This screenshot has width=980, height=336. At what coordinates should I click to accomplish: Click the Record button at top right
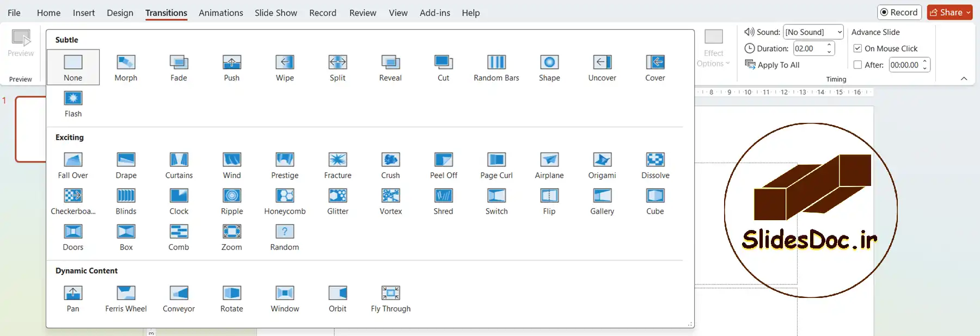point(899,13)
